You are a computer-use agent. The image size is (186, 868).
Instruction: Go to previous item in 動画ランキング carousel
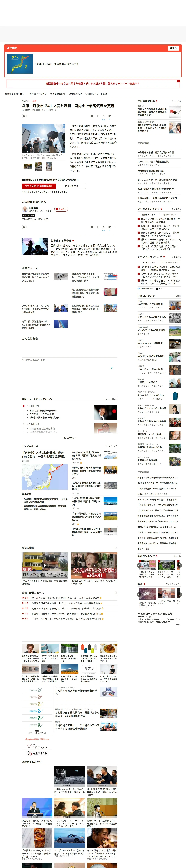point(139,565)
